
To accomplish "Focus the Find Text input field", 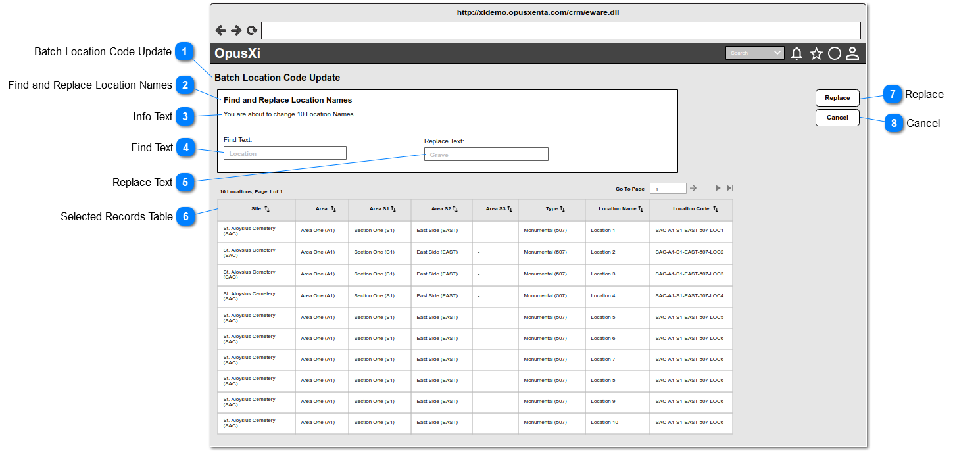I will click(x=285, y=153).
